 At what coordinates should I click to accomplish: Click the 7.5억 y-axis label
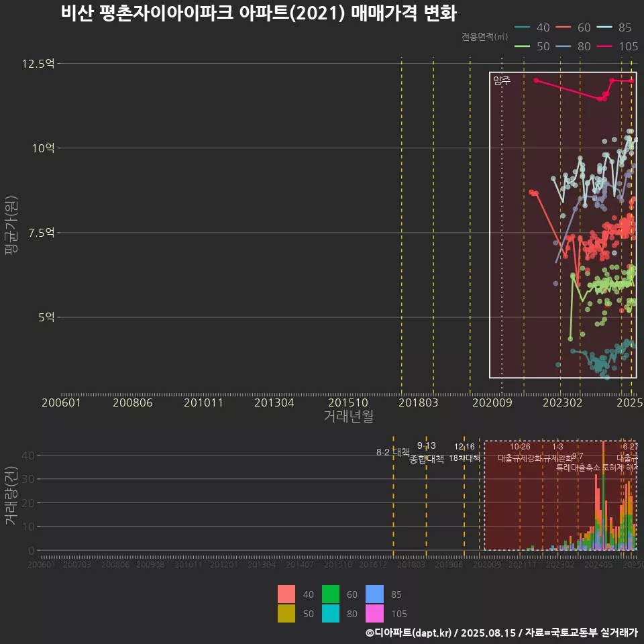pyautogui.click(x=42, y=233)
